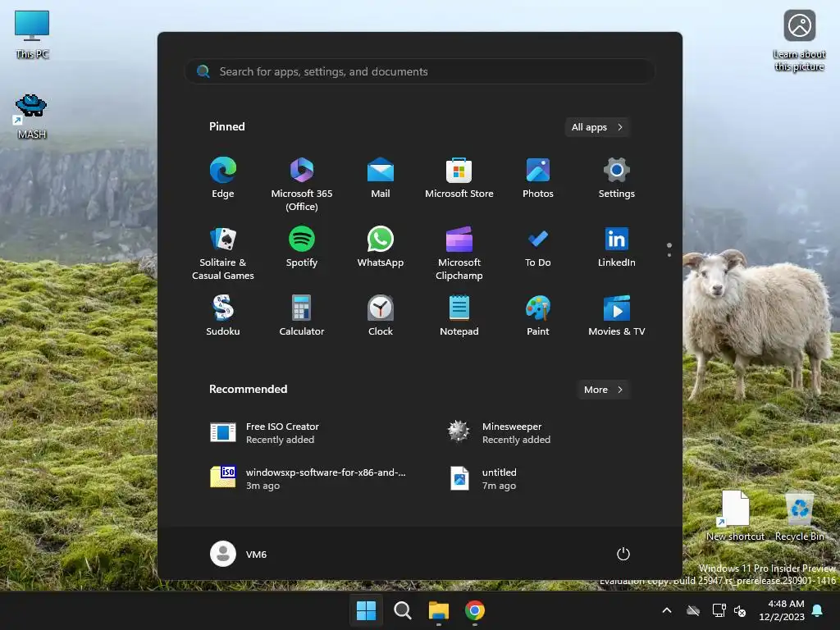
Task: Open Sudoku game
Action: 223,316
